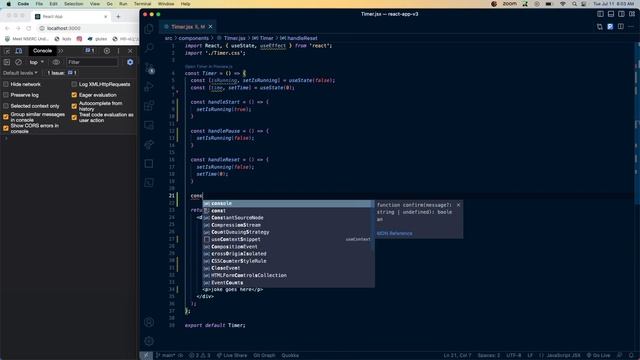
Task: Disable Autocomplete from history checkbox
Action: [74, 106]
